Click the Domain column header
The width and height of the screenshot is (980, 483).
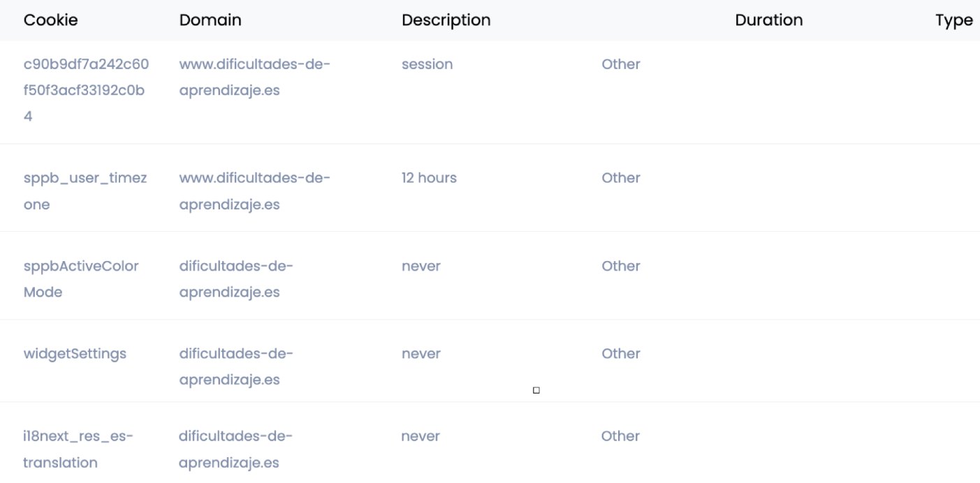(210, 20)
